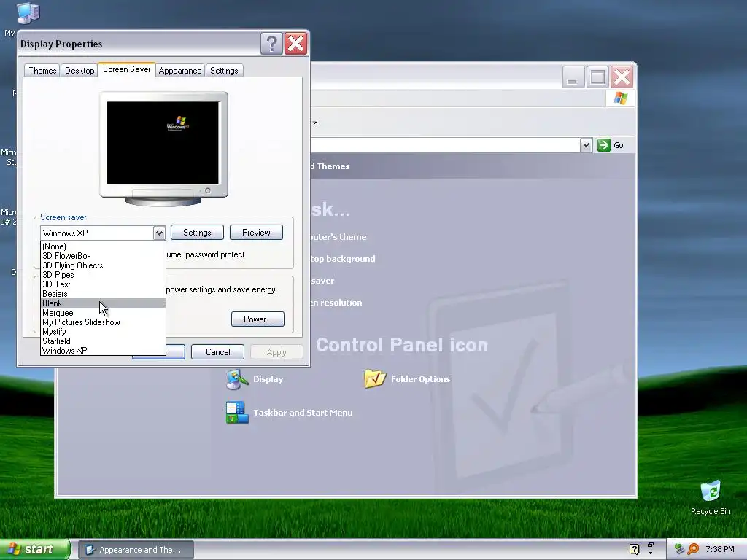Switch to the Themes tab
This screenshot has width=747, height=560.
42,71
